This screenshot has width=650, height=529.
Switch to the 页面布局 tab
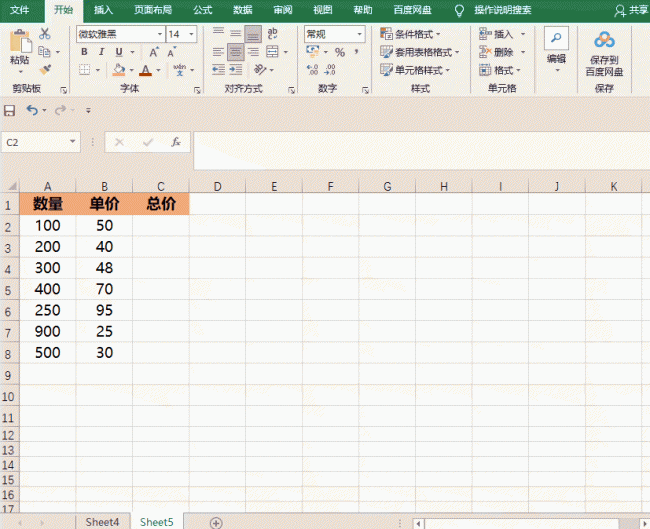tap(153, 10)
